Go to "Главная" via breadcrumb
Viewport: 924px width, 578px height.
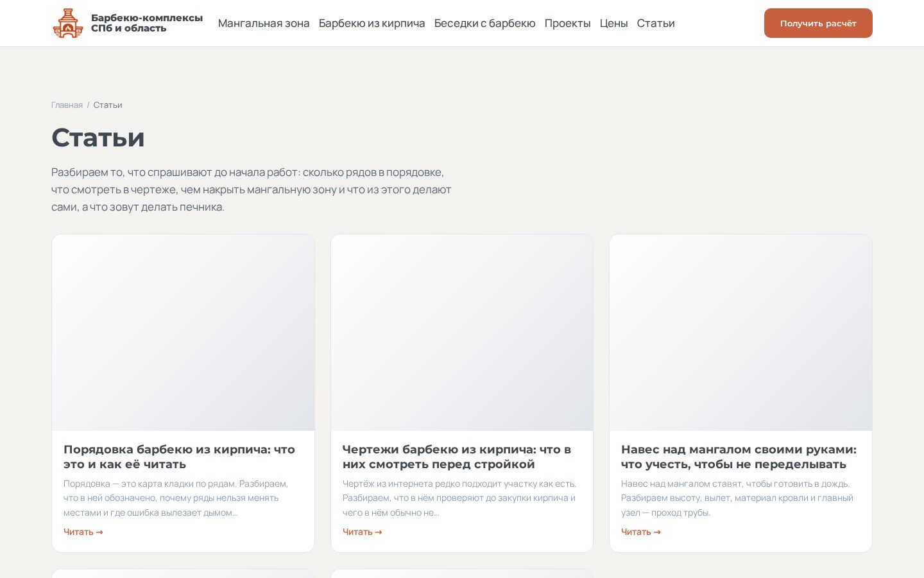[67, 105]
